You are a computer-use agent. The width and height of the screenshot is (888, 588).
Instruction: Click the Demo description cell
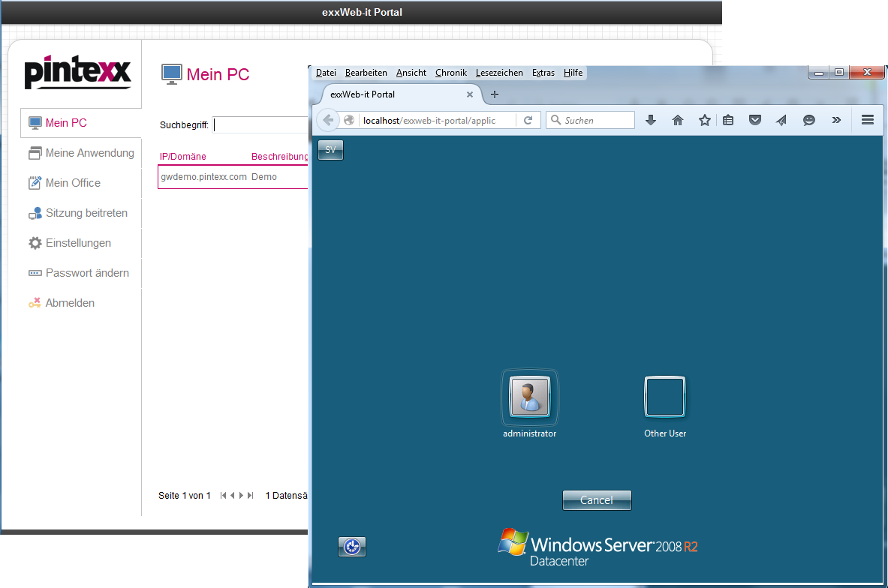tap(264, 176)
